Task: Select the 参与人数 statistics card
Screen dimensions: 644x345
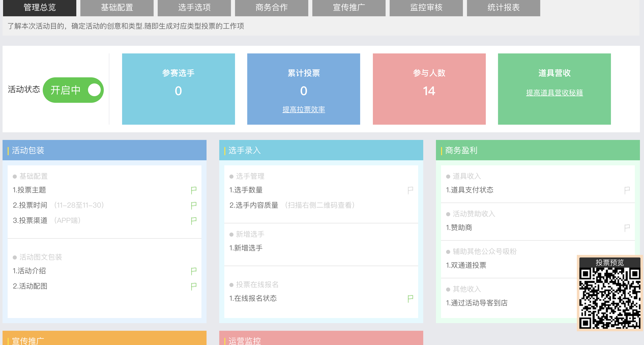Action: coord(429,89)
